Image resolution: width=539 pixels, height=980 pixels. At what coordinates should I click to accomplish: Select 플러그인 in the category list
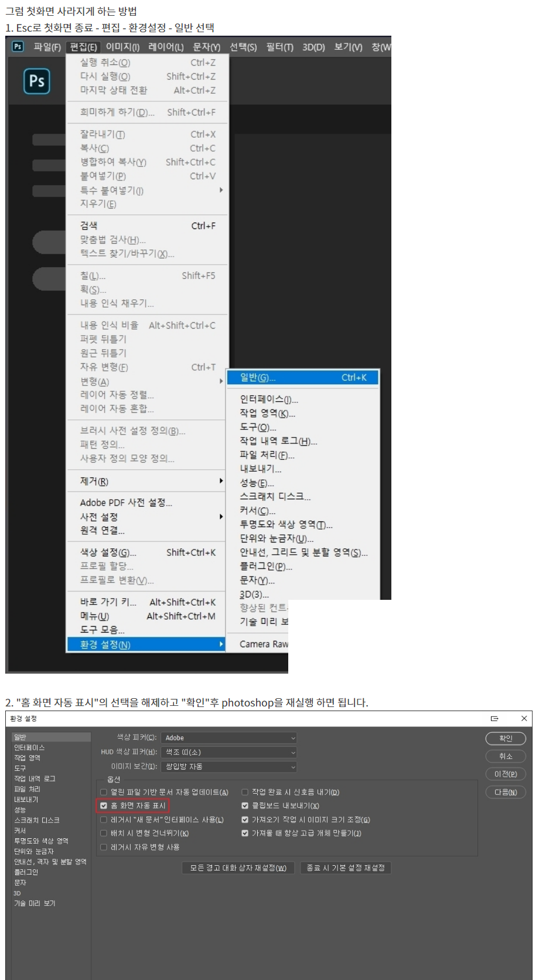click(x=26, y=872)
